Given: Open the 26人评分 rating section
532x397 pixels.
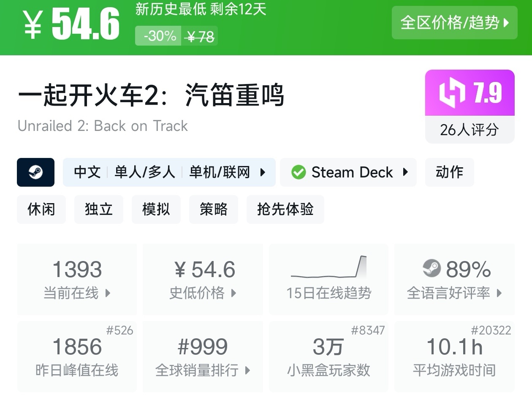Looking at the screenshot, I should click(470, 130).
